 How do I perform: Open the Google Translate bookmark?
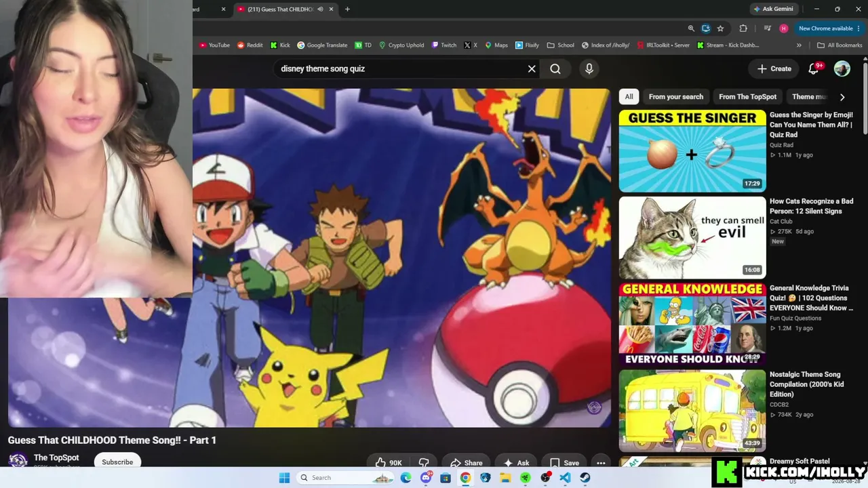click(x=322, y=45)
